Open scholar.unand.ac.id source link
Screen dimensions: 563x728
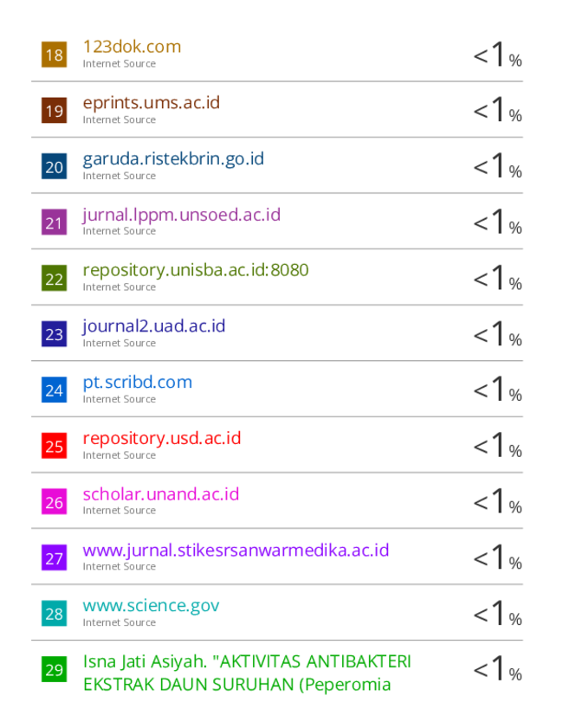click(x=161, y=494)
